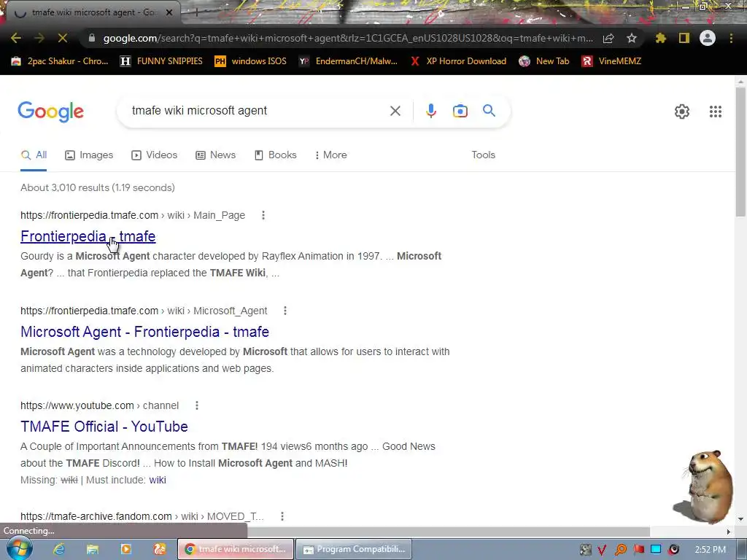Open the 2pac Shakur bookmark

(60, 61)
